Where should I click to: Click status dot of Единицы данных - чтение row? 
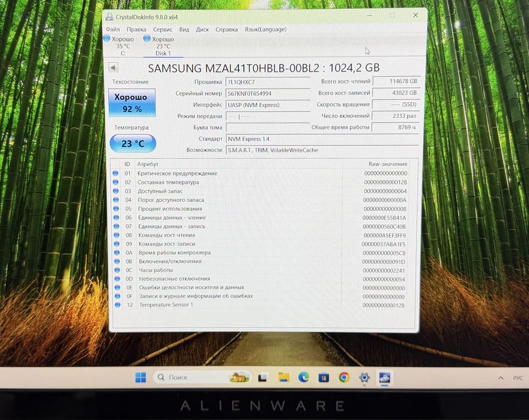point(116,218)
